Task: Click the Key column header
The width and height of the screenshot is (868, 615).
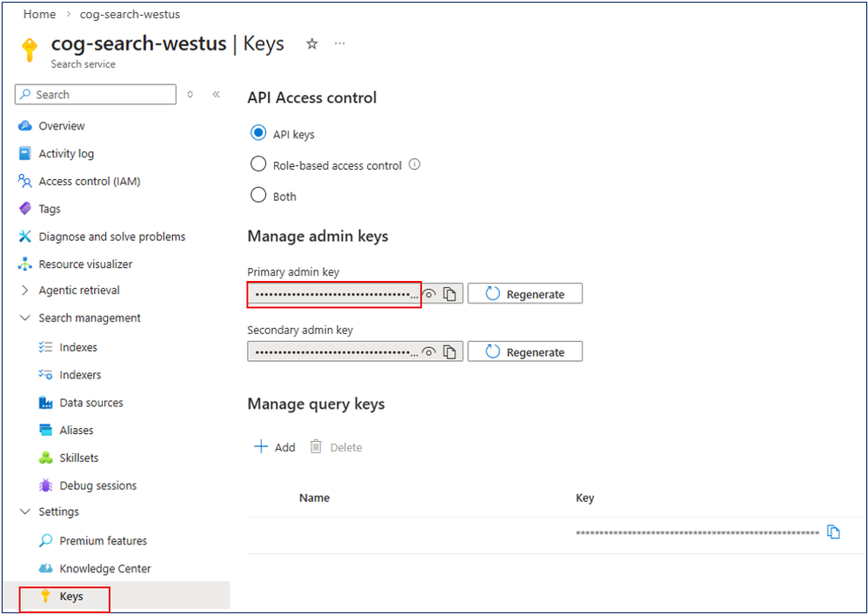Action: [x=584, y=498]
